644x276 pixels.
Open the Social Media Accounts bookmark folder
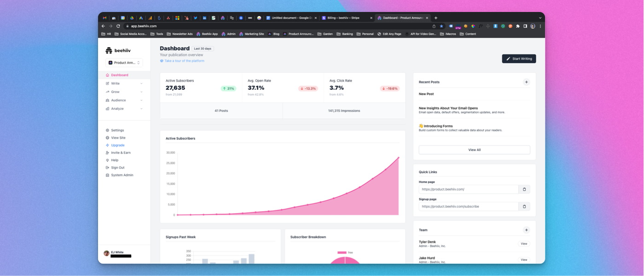point(130,34)
